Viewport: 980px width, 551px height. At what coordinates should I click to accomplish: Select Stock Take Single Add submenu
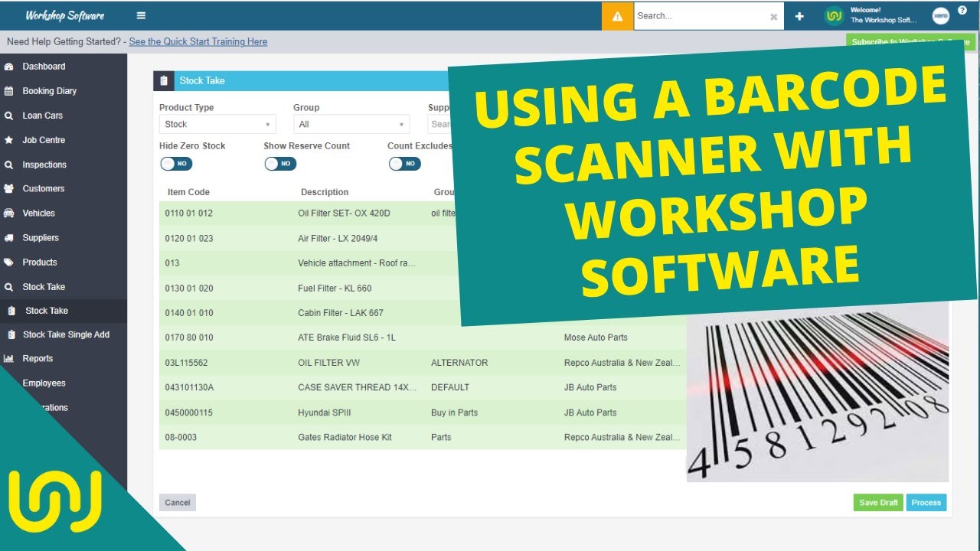coord(66,334)
